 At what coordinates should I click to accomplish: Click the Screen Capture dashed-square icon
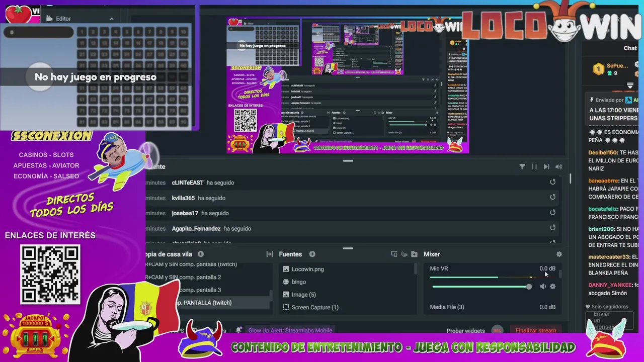click(x=286, y=307)
